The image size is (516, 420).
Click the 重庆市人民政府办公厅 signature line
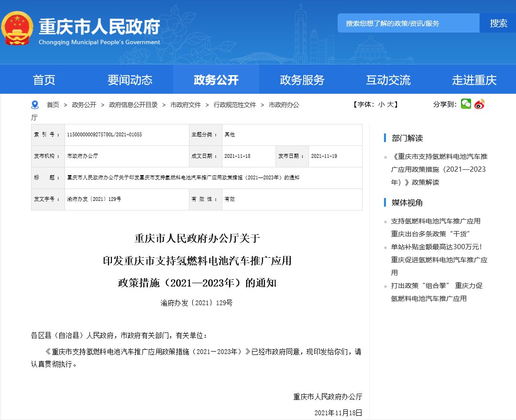pyautogui.click(x=328, y=397)
